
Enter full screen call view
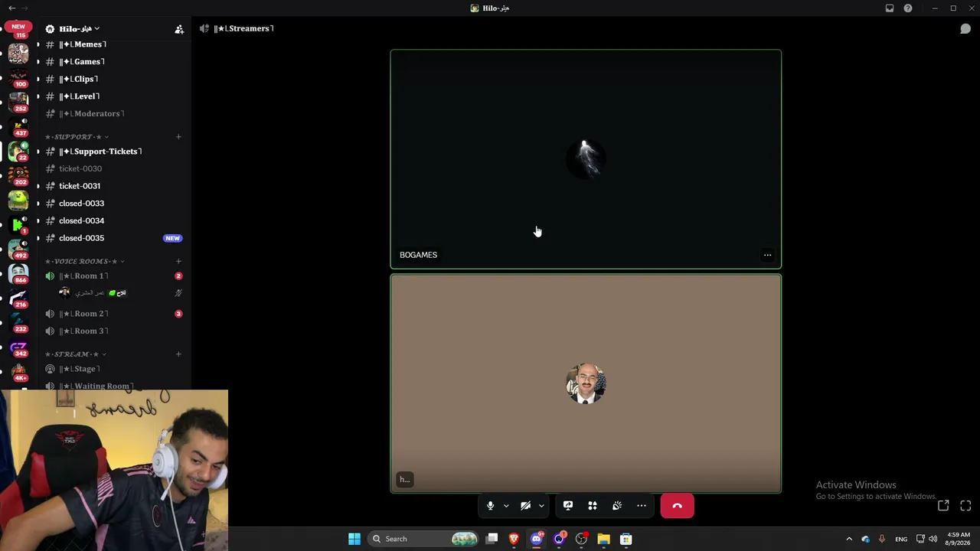click(x=965, y=506)
